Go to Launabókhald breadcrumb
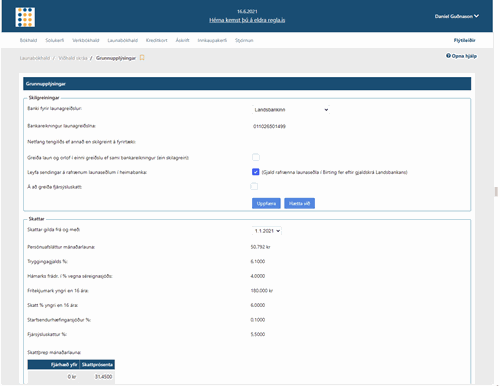The width and height of the screenshot is (500, 386). [x=35, y=58]
